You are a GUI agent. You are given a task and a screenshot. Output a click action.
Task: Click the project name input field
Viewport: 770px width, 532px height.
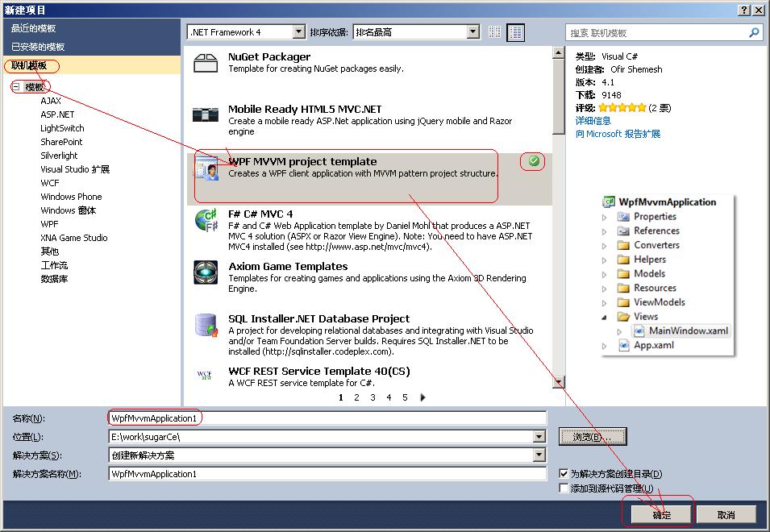point(327,418)
